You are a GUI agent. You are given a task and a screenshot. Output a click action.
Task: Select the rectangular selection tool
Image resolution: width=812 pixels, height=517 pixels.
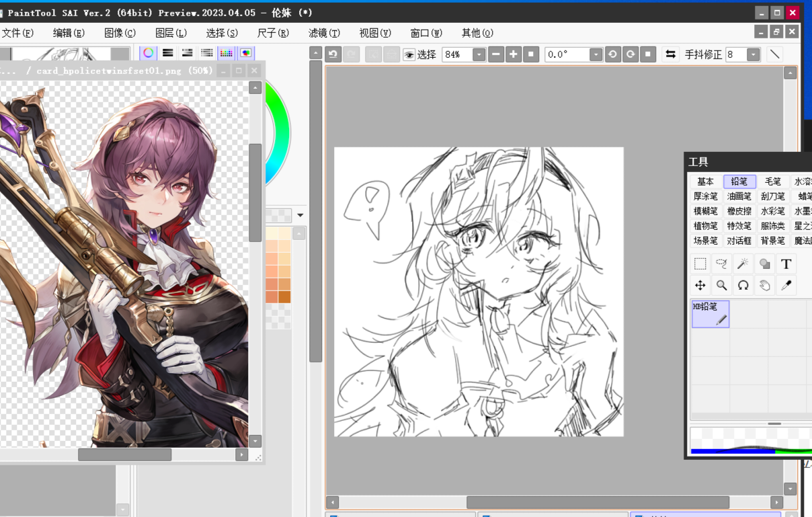click(x=700, y=264)
